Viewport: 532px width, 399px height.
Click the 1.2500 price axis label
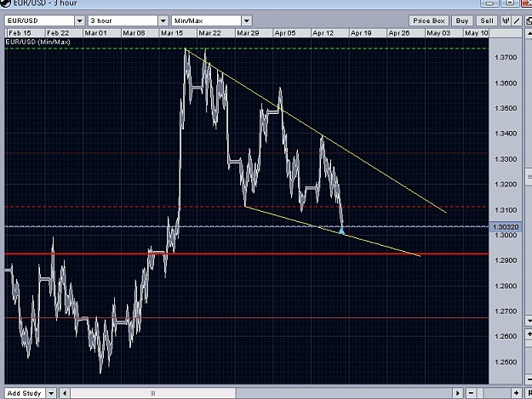click(x=506, y=362)
